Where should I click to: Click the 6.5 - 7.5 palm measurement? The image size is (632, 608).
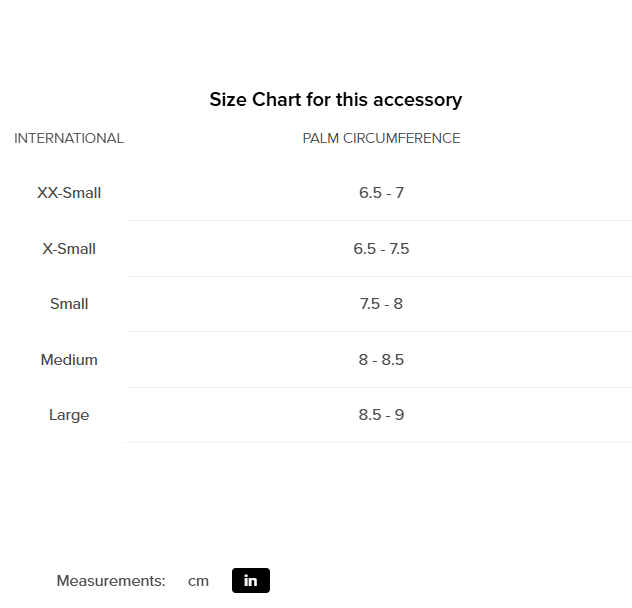click(381, 249)
